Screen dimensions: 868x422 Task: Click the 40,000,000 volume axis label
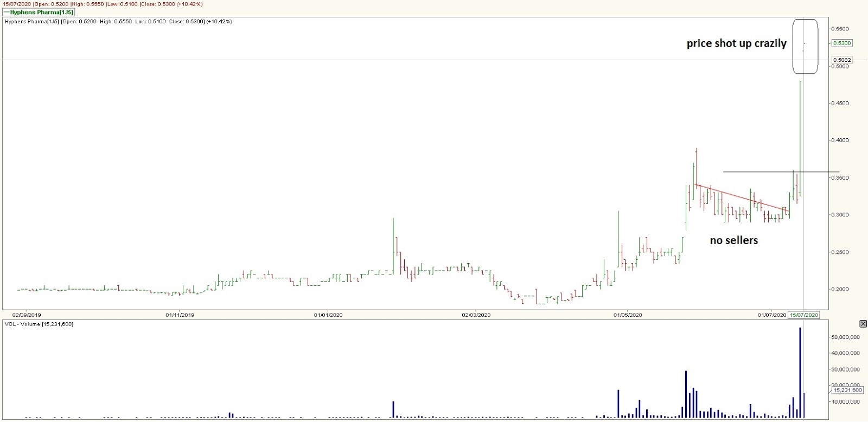pyautogui.click(x=846, y=353)
